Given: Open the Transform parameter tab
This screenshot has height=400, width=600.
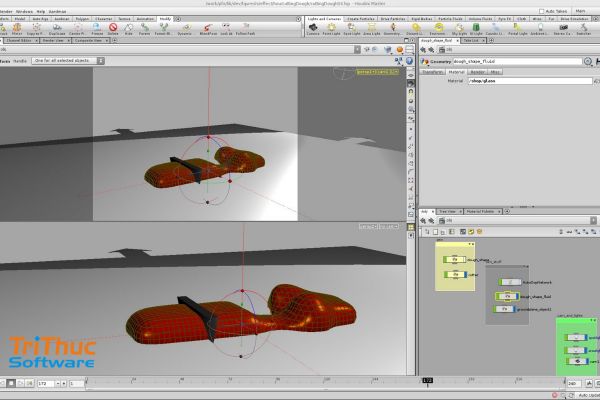Looking at the screenshot, I should [433, 72].
